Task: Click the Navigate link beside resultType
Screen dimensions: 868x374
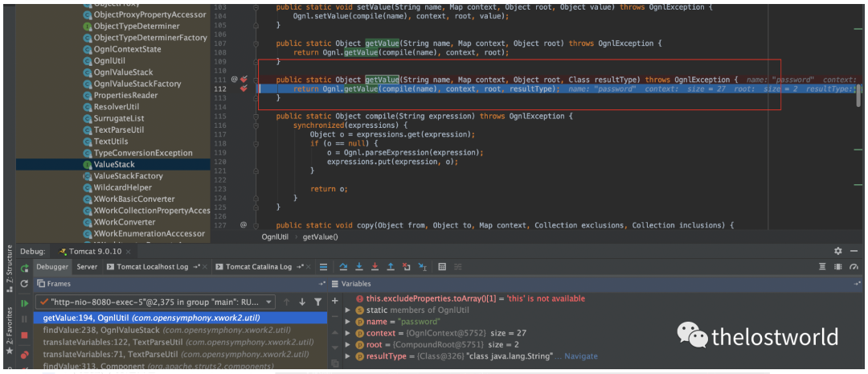Action: (581, 356)
